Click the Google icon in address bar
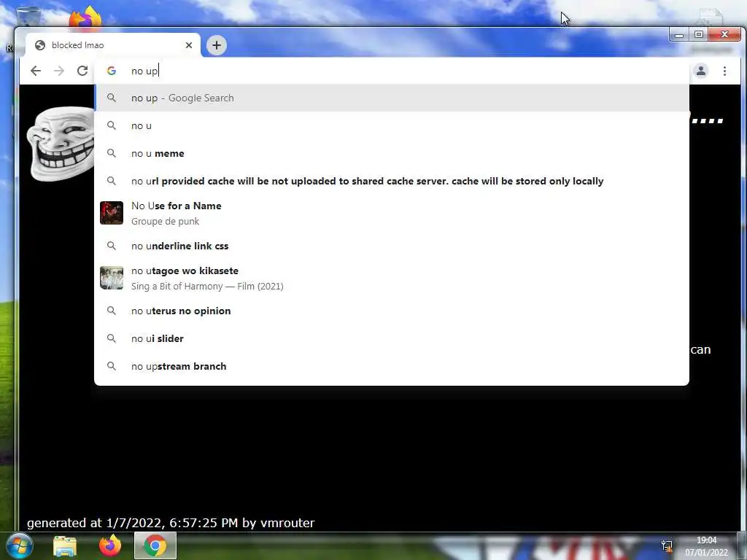Viewport: 747px width, 560px height. [112, 71]
